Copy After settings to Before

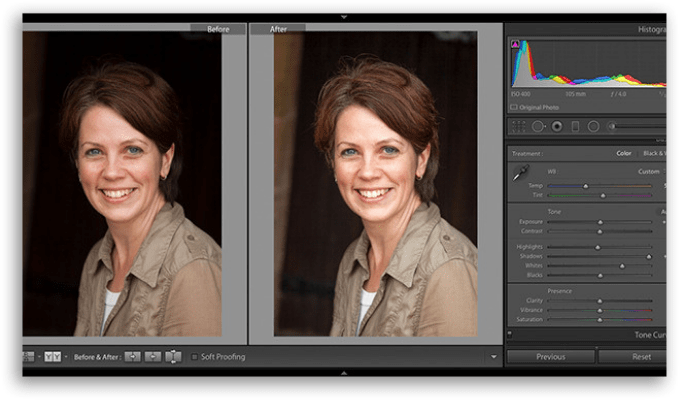pyautogui.click(x=153, y=357)
